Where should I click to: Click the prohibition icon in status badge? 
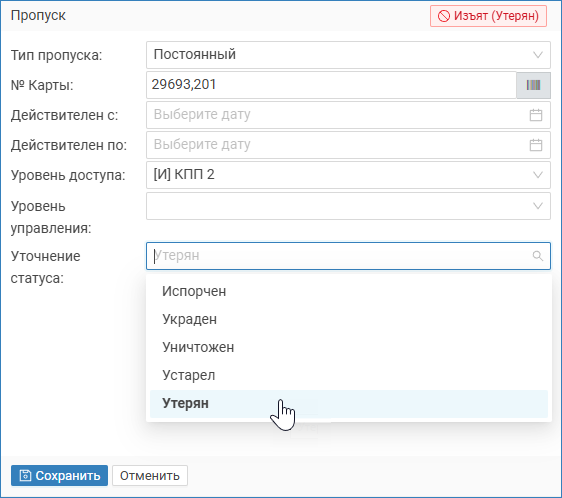point(444,16)
